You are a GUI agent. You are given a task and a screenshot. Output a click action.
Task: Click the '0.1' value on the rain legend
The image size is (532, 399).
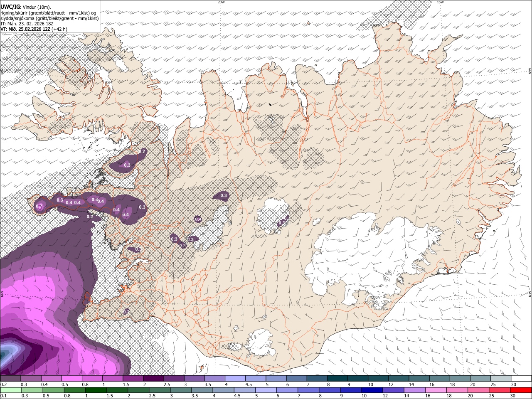coord(3,396)
